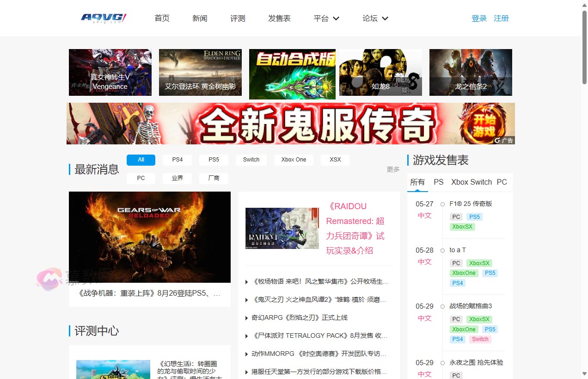Open the RAIDOU Remastered article thumbnail
The height and width of the screenshot is (379, 588).
282,228
